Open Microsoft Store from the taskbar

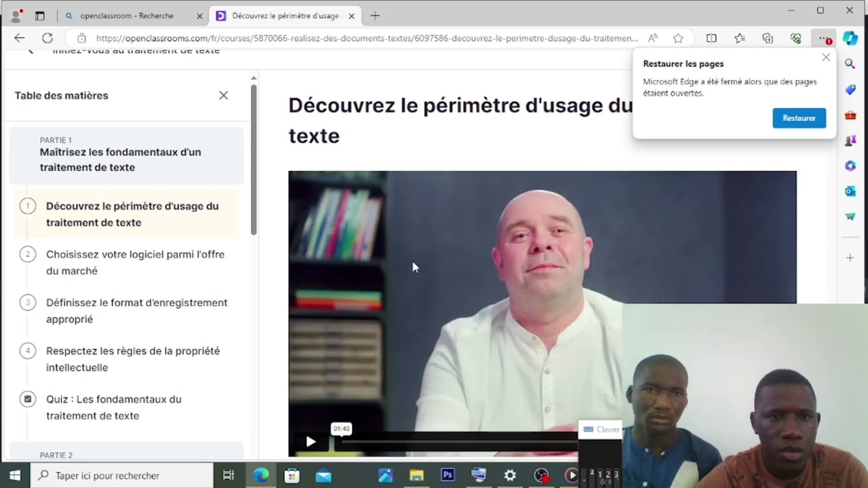pos(292,475)
